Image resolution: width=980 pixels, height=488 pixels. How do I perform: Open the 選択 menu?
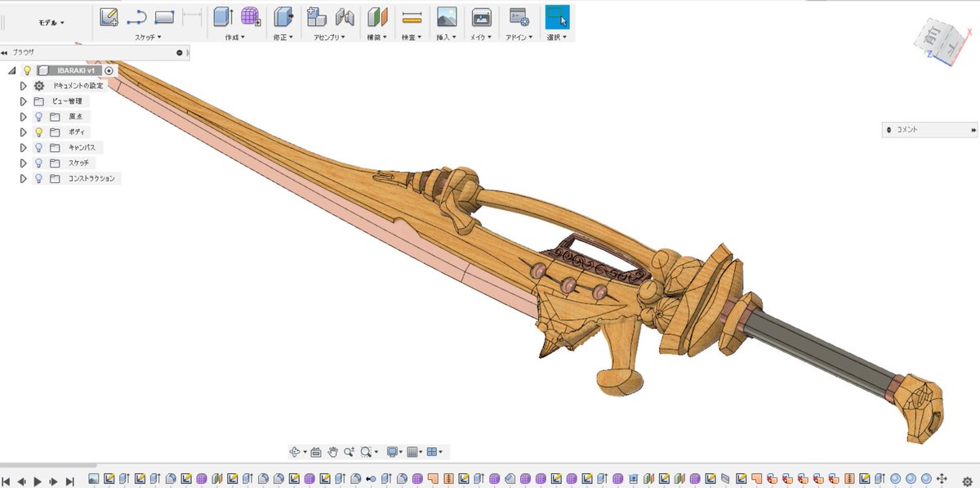click(x=558, y=37)
